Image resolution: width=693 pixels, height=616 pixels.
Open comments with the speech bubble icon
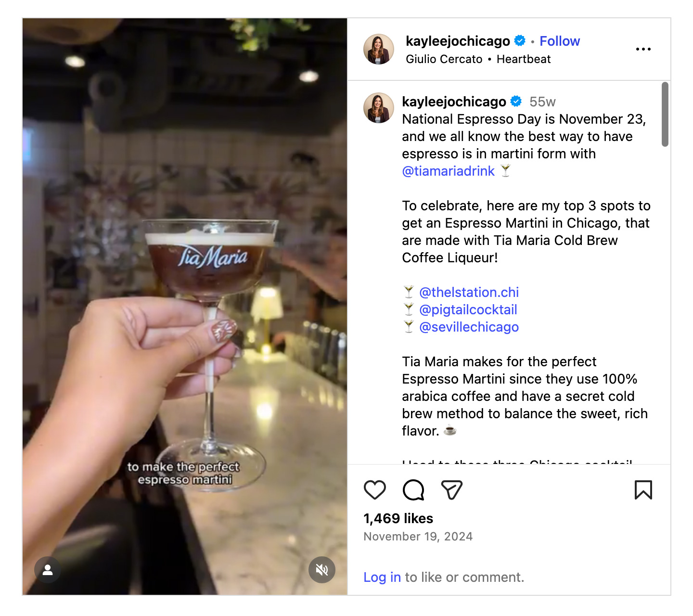(x=413, y=490)
